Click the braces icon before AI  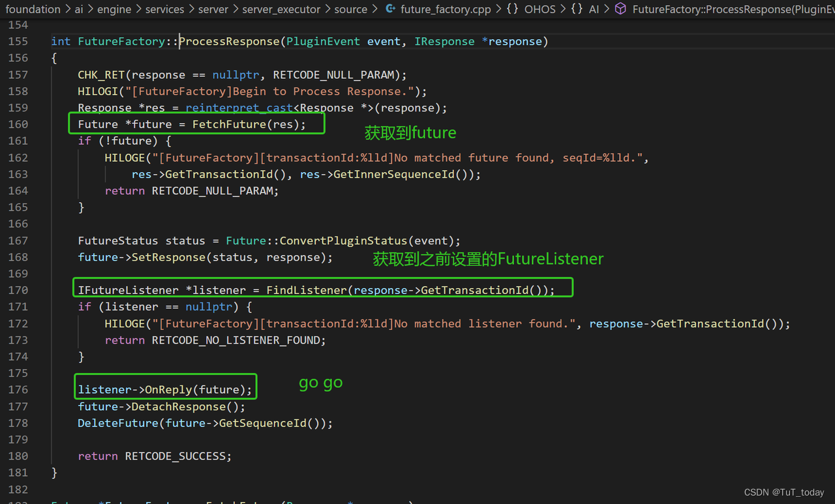coord(577,9)
